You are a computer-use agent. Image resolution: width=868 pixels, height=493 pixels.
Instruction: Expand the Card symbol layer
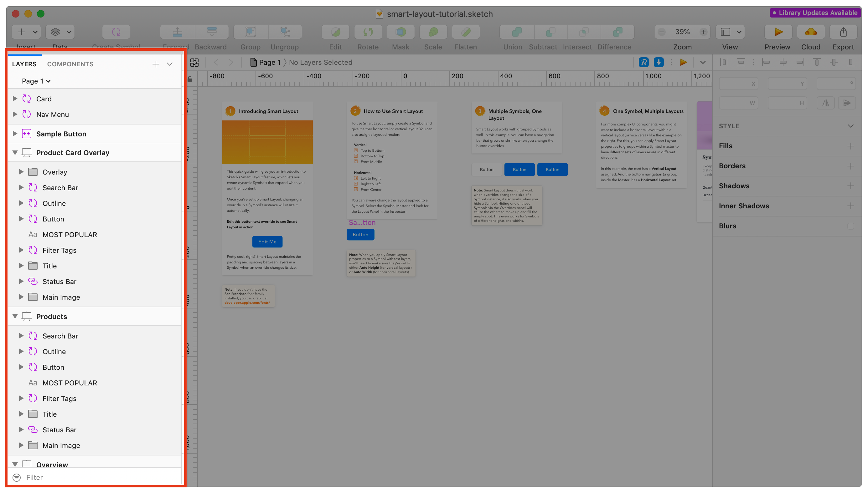point(15,99)
